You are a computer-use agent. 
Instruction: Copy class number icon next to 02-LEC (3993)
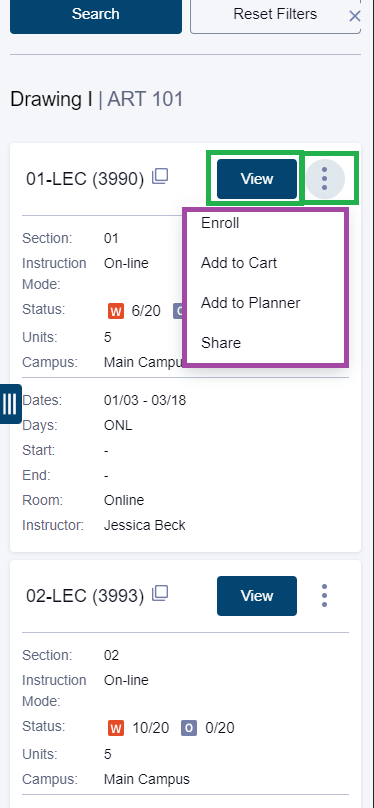pos(160,593)
